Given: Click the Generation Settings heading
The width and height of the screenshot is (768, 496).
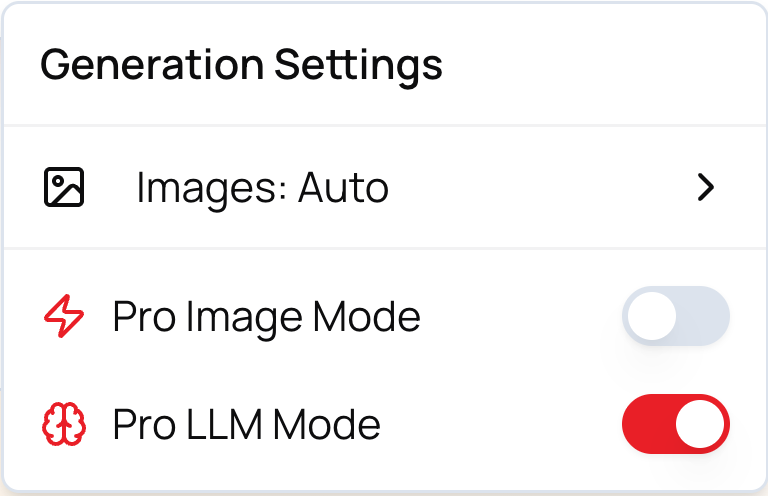Looking at the screenshot, I should [241, 66].
